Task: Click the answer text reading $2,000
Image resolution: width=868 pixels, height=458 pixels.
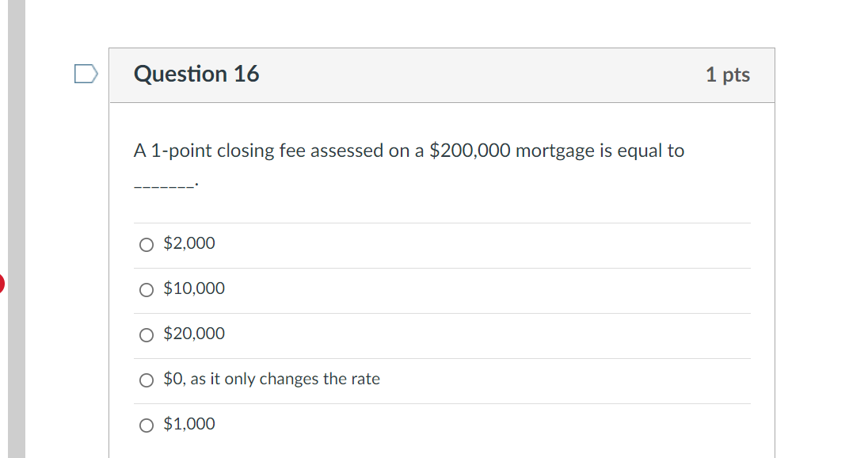Action: click(x=188, y=243)
